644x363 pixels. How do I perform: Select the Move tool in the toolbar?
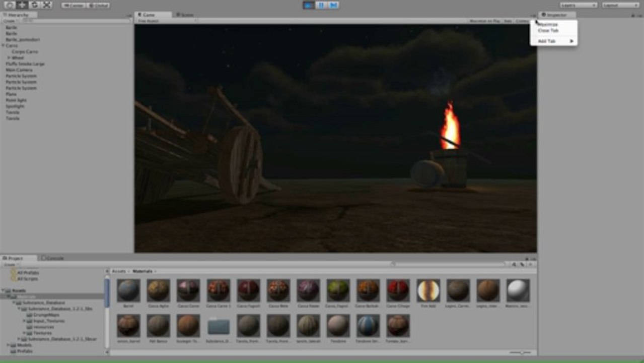[22, 5]
